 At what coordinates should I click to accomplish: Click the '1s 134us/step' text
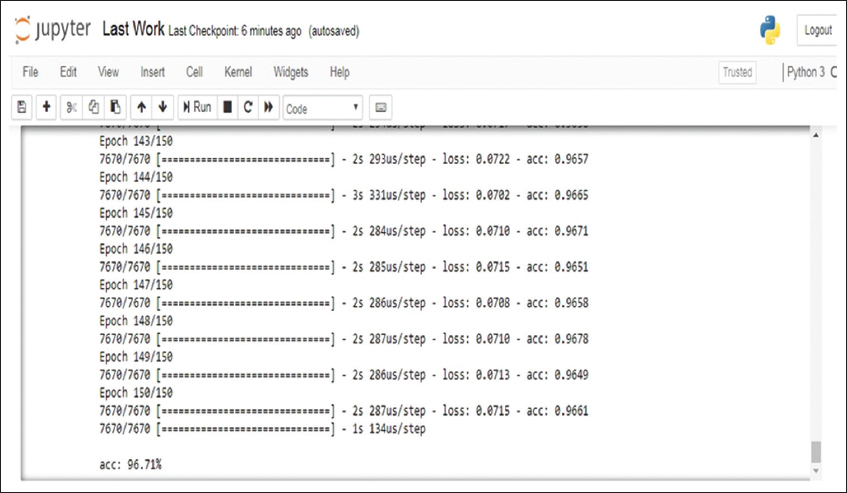(x=389, y=429)
